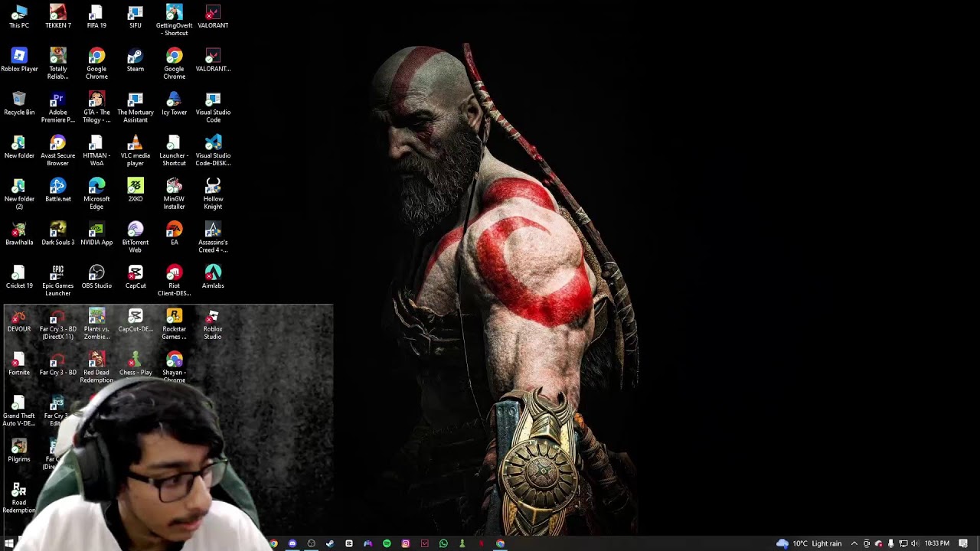Viewport: 980px width, 551px height.
Task: Launch Avast Secure Browser
Action: (58, 151)
